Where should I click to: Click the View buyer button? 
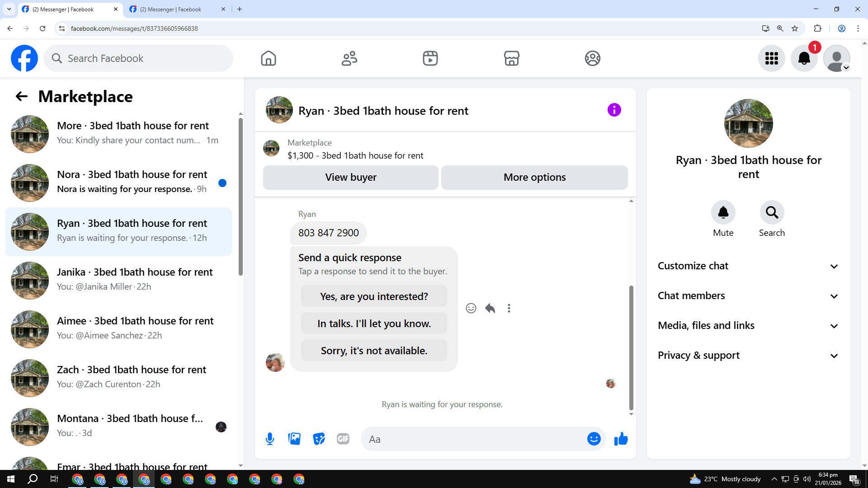(350, 177)
